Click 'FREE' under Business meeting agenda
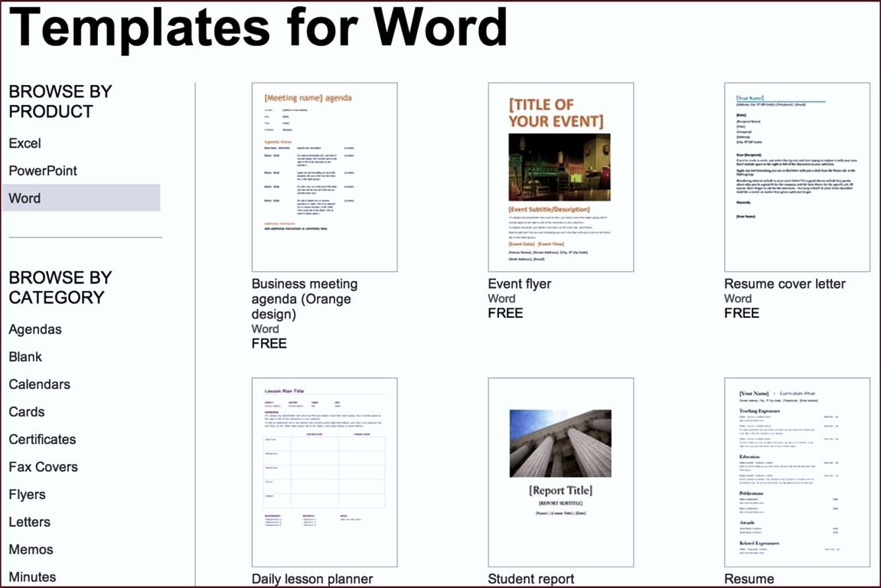This screenshot has width=881, height=588. [269, 344]
